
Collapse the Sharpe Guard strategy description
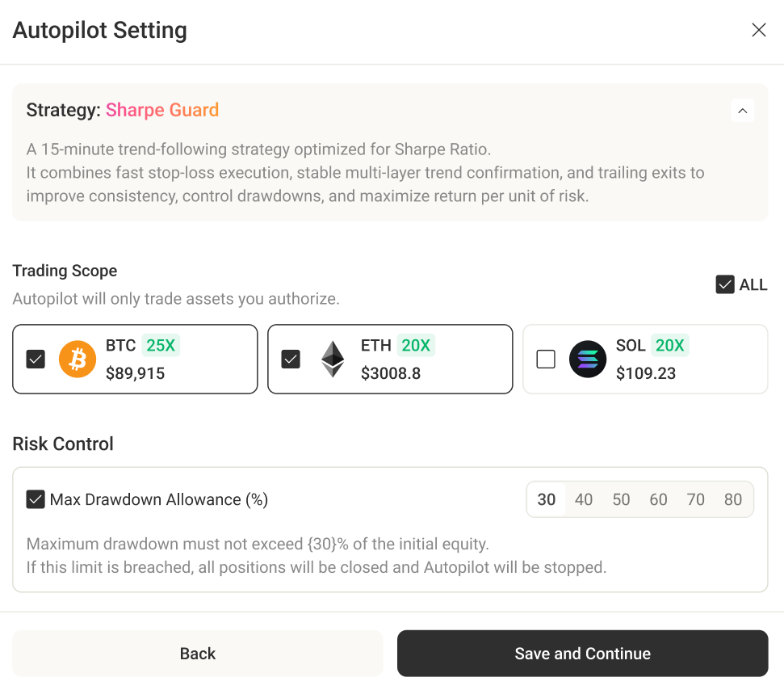click(743, 110)
